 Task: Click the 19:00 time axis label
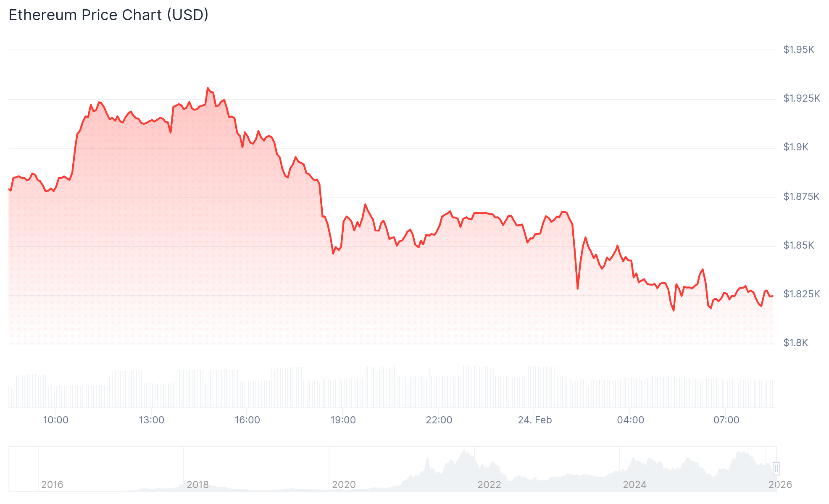343,420
